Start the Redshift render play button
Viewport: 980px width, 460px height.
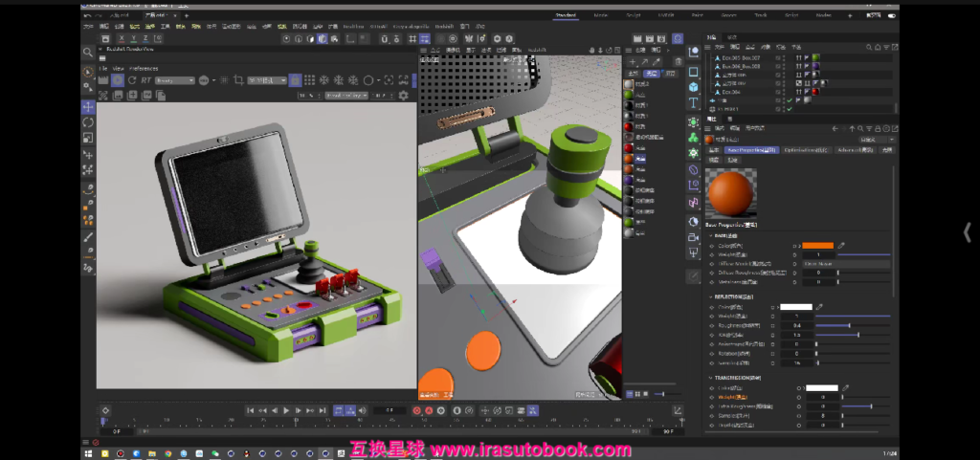tap(118, 80)
